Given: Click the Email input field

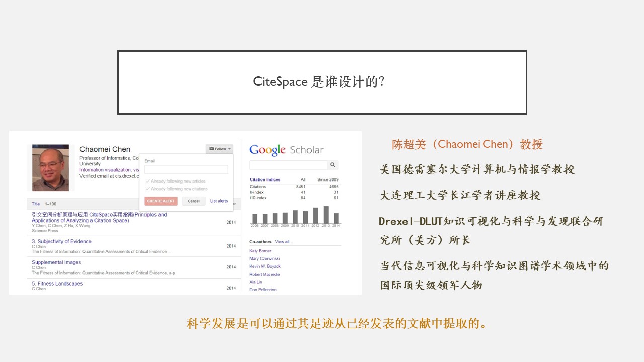Looking at the screenshot, I should (x=186, y=169).
